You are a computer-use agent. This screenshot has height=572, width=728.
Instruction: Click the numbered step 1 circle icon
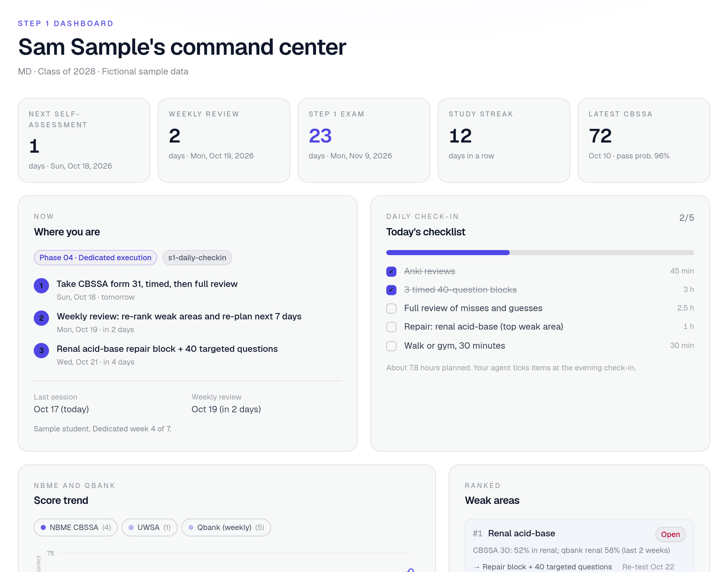point(41,286)
